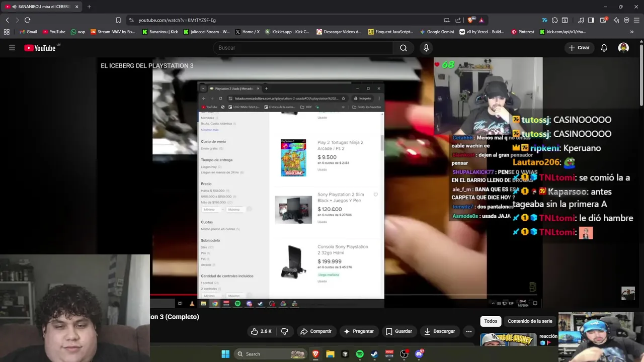
Task: Open the bookmarks apps grid icon
Action: point(7,32)
